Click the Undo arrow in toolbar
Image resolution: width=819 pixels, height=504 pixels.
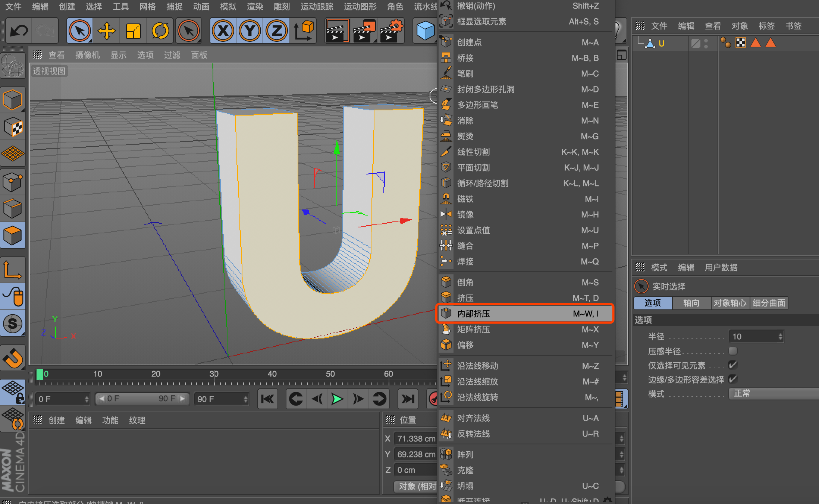[x=19, y=31]
